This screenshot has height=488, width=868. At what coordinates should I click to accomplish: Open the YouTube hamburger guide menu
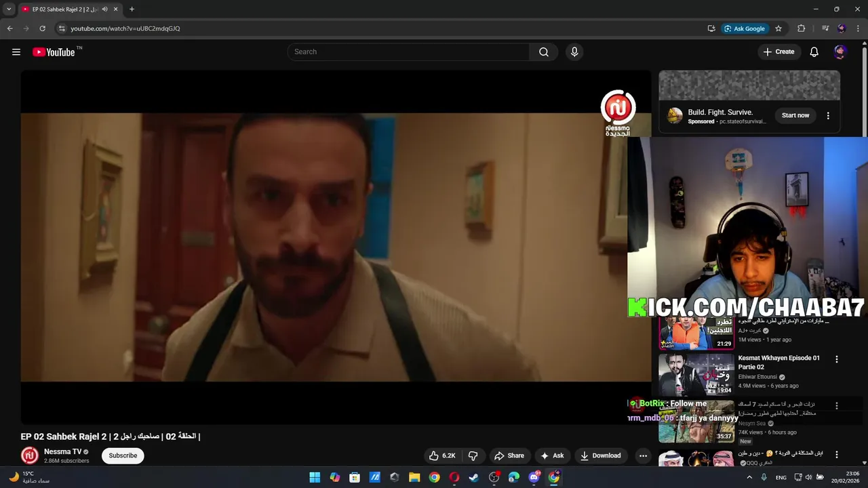[16, 52]
